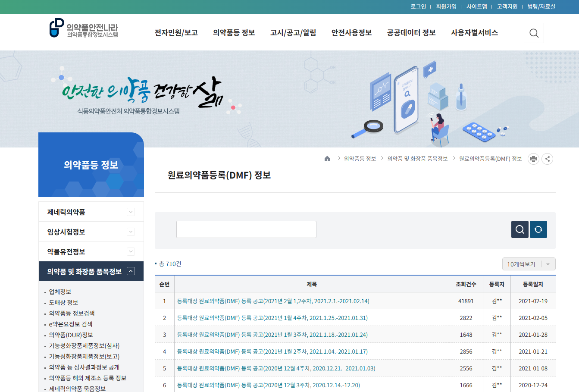Open the 공공데이터 정보 main menu
Screen dimensions: 579x392
[411, 33]
